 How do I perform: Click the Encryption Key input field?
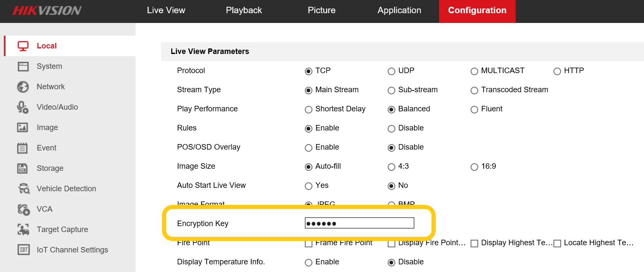click(x=360, y=223)
